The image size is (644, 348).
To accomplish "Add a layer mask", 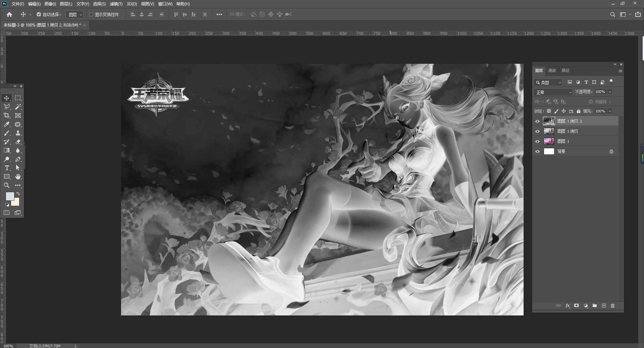I will tap(576, 306).
